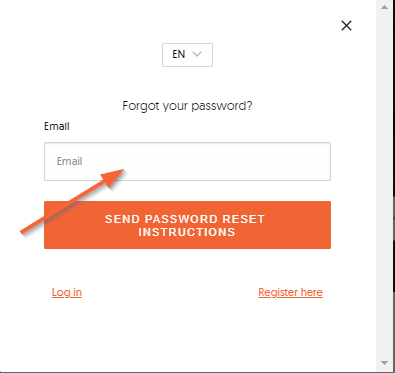This screenshot has width=395, height=373.
Task: Open the EN language dropdown
Action: point(187,55)
